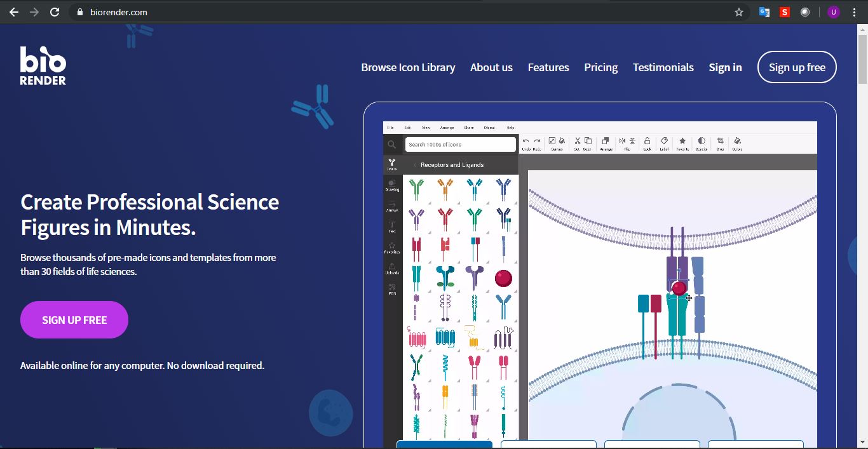Select the Arrows sidebar tool
The height and width of the screenshot is (449, 868).
tap(392, 206)
